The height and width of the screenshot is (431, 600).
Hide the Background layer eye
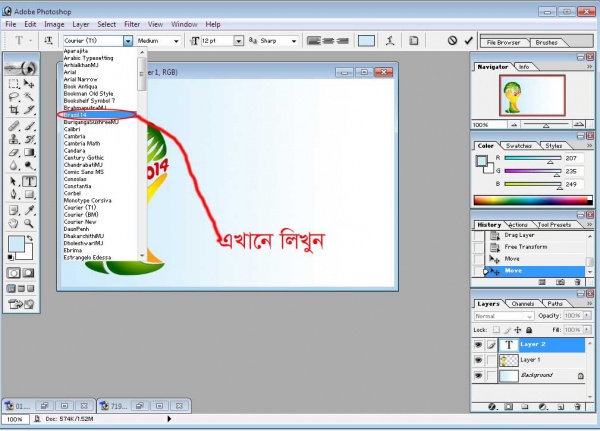click(478, 376)
